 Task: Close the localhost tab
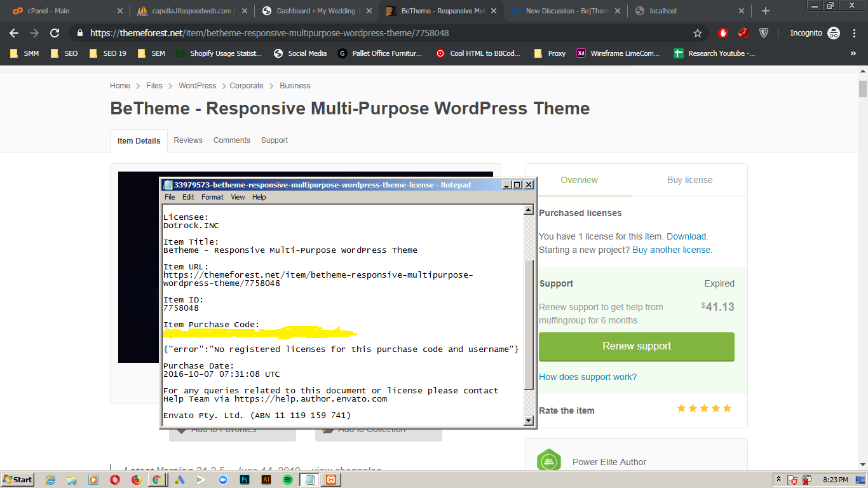[x=741, y=11]
